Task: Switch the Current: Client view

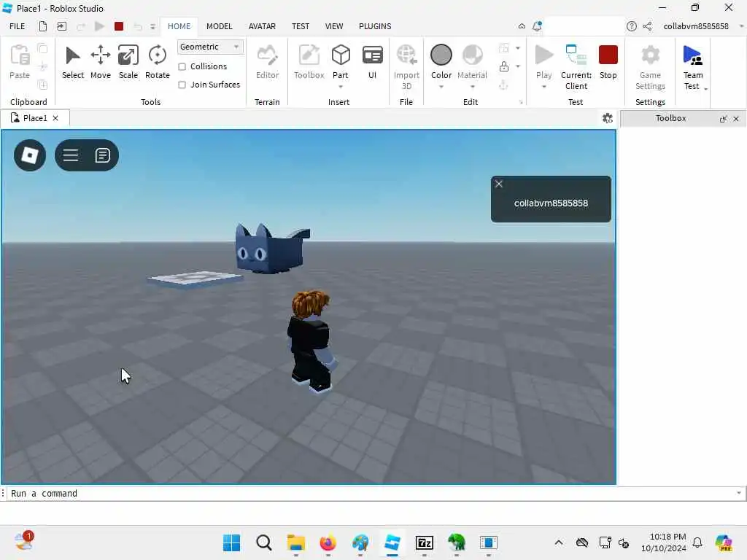Action: tap(576, 66)
